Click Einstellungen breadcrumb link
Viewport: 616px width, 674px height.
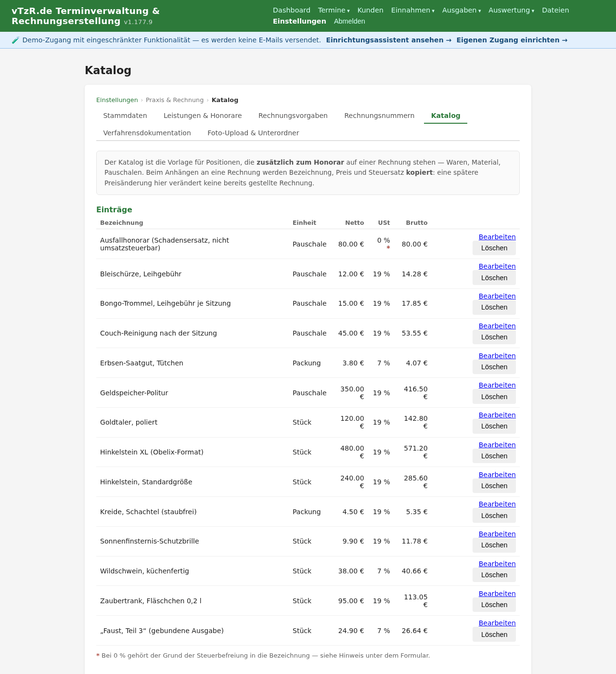click(x=117, y=100)
